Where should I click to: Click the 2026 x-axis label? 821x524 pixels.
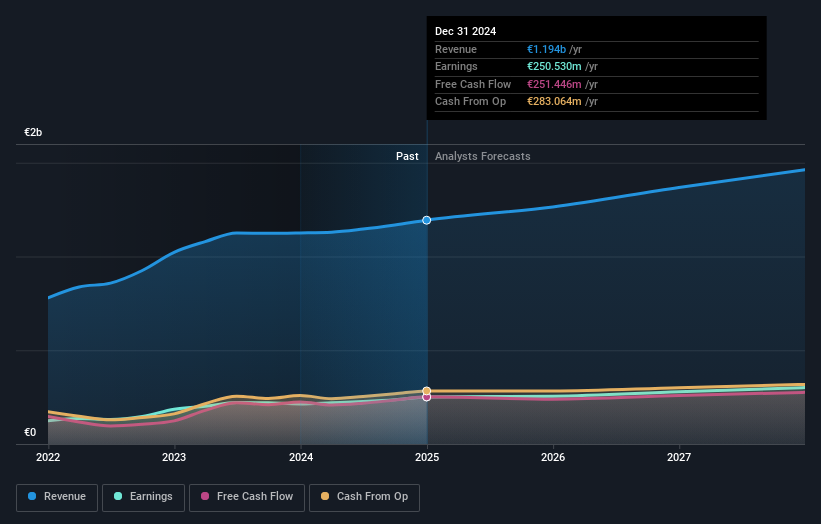coord(553,458)
